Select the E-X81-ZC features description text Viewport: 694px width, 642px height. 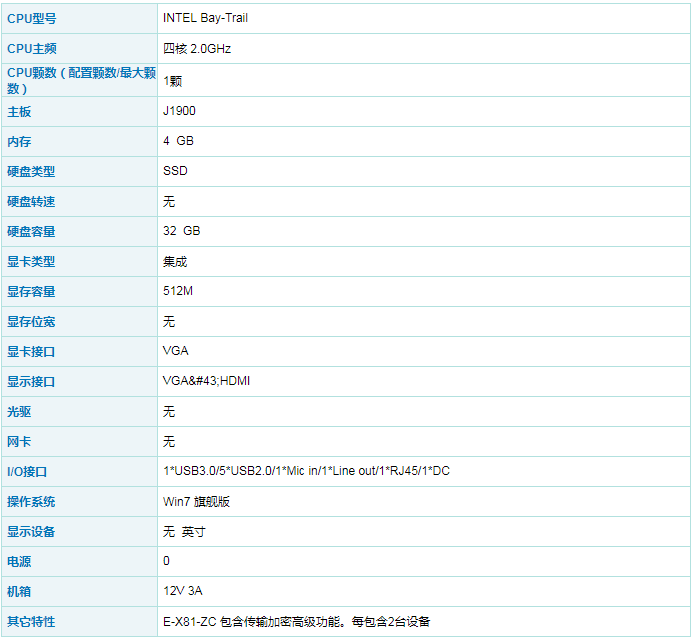tap(296, 621)
